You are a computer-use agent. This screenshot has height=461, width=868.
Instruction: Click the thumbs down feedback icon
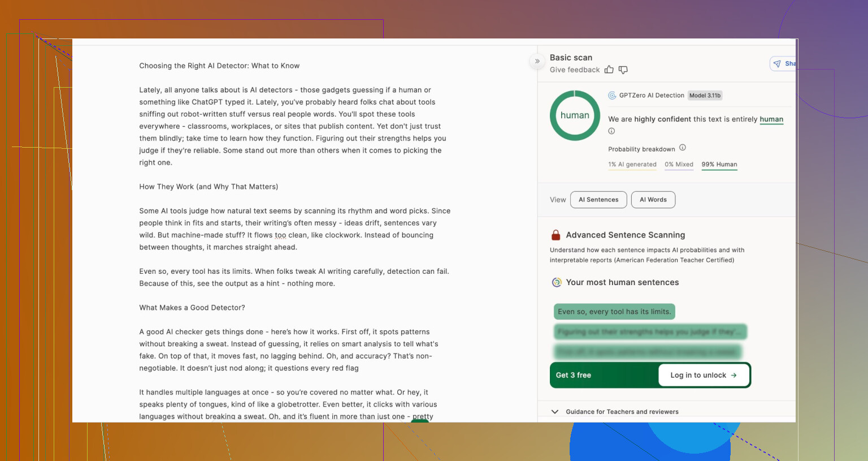click(623, 70)
